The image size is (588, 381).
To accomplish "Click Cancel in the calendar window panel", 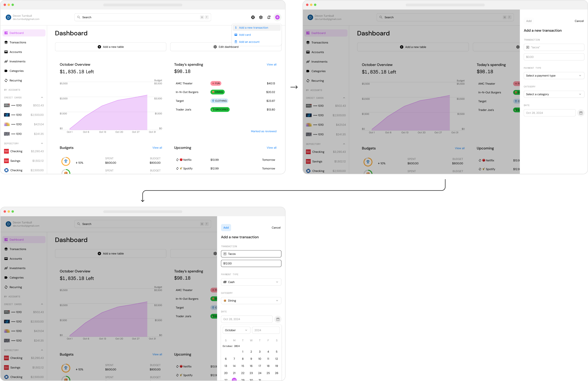I will click(x=276, y=227).
